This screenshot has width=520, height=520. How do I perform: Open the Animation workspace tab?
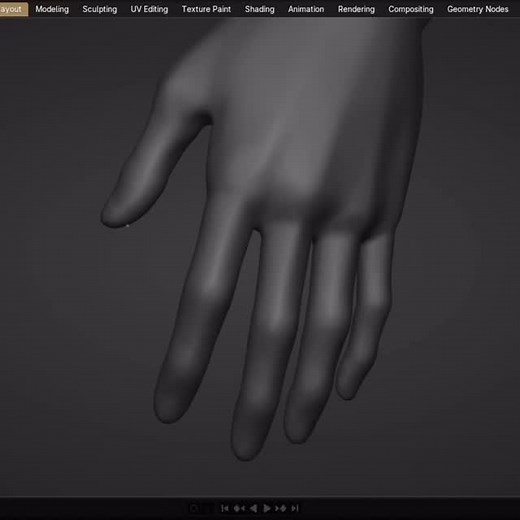[306, 9]
